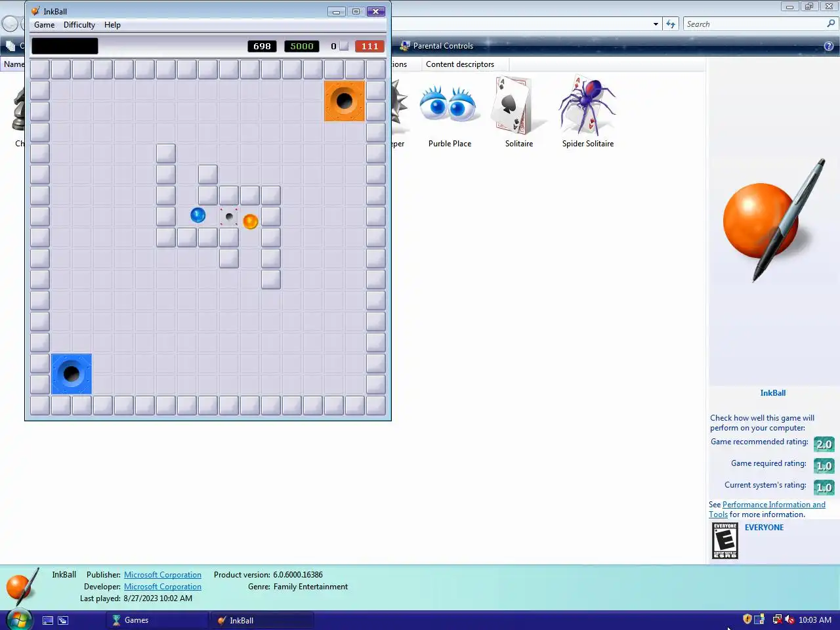This screenshot has height=630, width=840.
Task: Click the InkBall title link in preview pane
Action: click(x=773, y=393)
